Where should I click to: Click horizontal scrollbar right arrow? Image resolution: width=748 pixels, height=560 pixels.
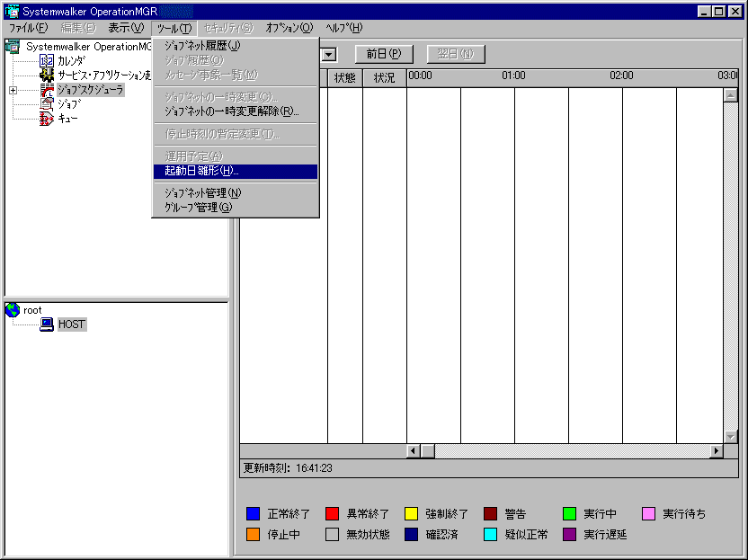(716, 450)
